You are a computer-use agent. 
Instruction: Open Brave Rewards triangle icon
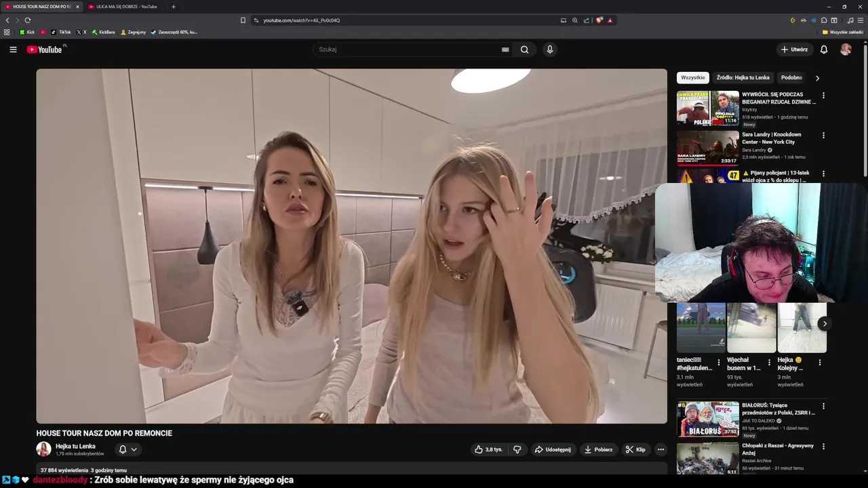610,20
